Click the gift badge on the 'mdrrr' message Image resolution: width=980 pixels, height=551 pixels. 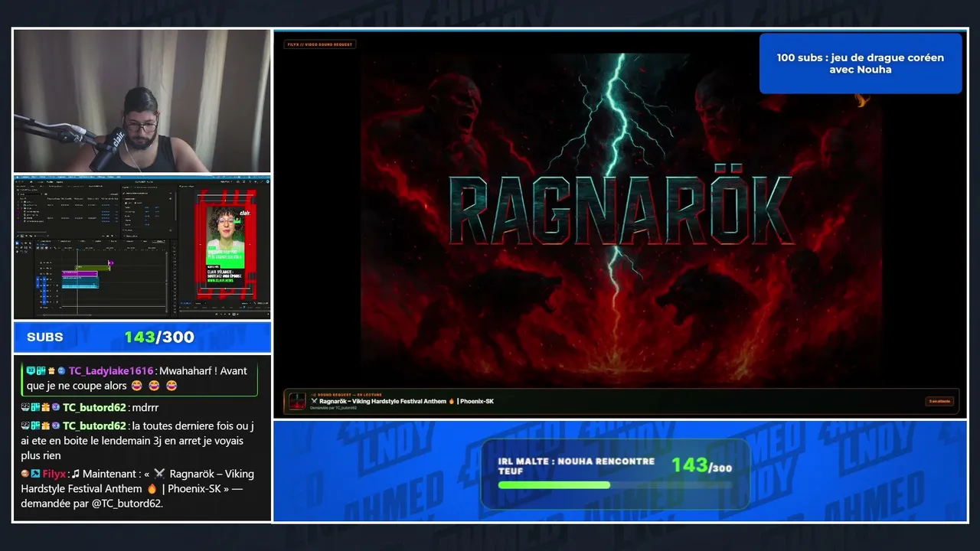pos(45,408)
